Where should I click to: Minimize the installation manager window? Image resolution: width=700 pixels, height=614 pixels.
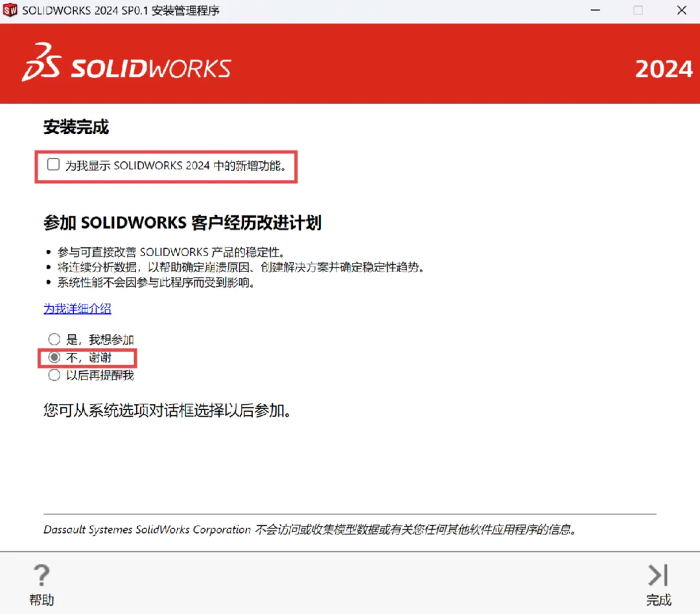(595, 10)
